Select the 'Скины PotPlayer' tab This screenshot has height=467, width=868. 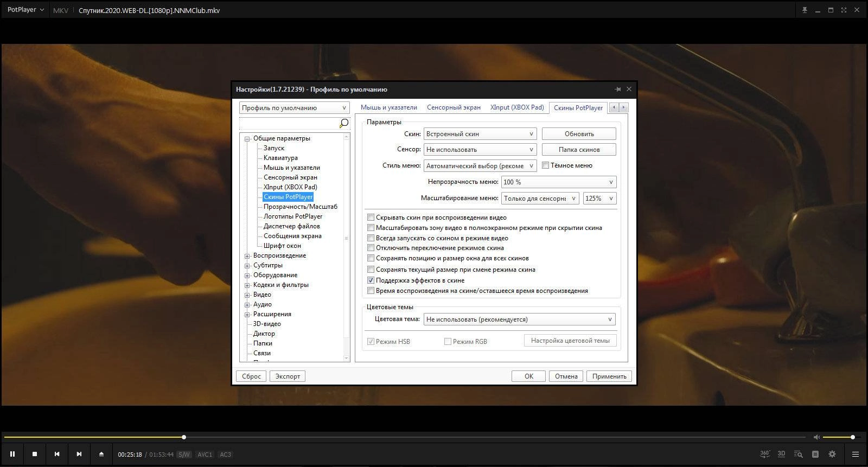click(578, 108)
